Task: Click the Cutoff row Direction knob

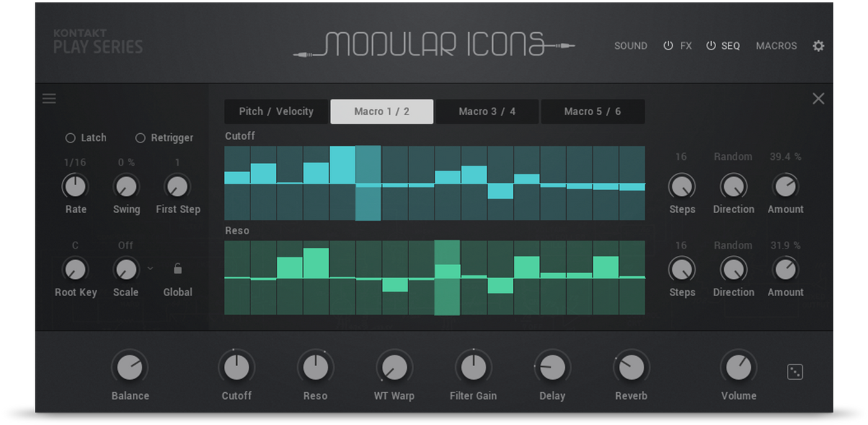Action: pyautogui.click(x=733, y=186)
